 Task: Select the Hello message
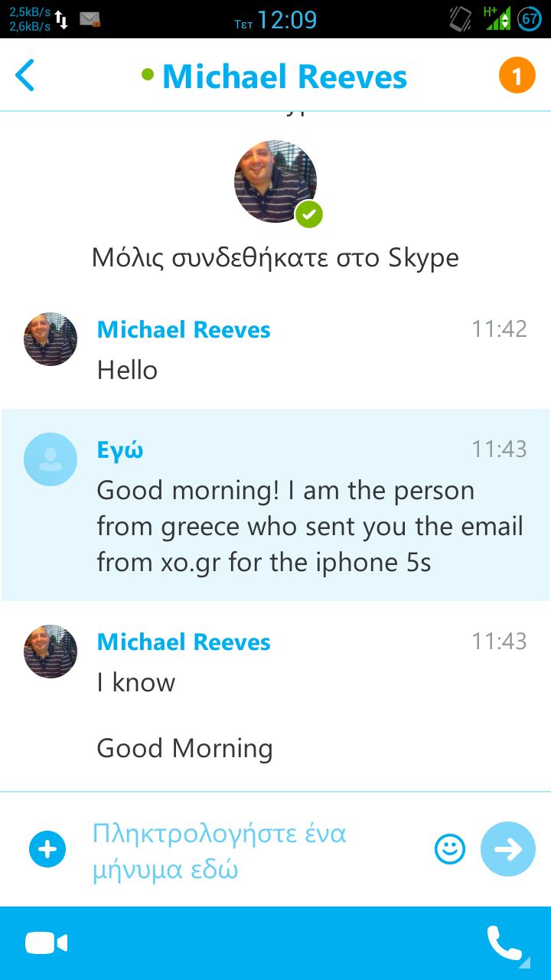tap(127, 371)
